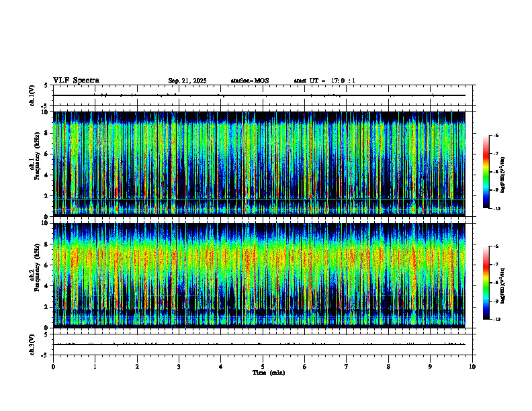Click the "-10" label on ch.2 colorbar
The image size is (532, 411).
[496, 320]
